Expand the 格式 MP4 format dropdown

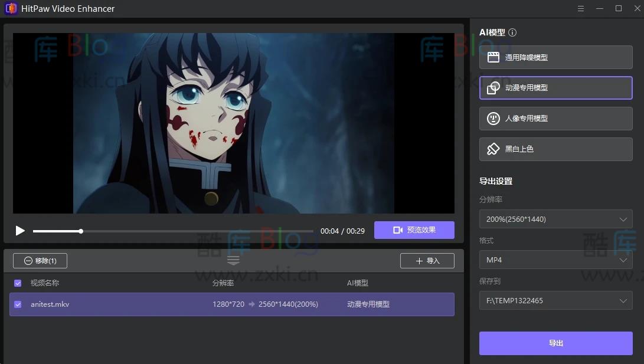click(x=555, y=260)
